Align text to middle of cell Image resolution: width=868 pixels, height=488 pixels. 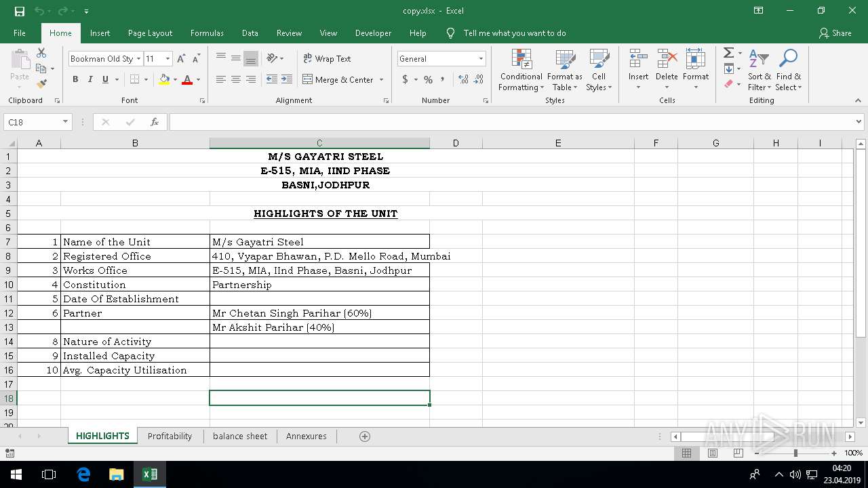point(236,58)
